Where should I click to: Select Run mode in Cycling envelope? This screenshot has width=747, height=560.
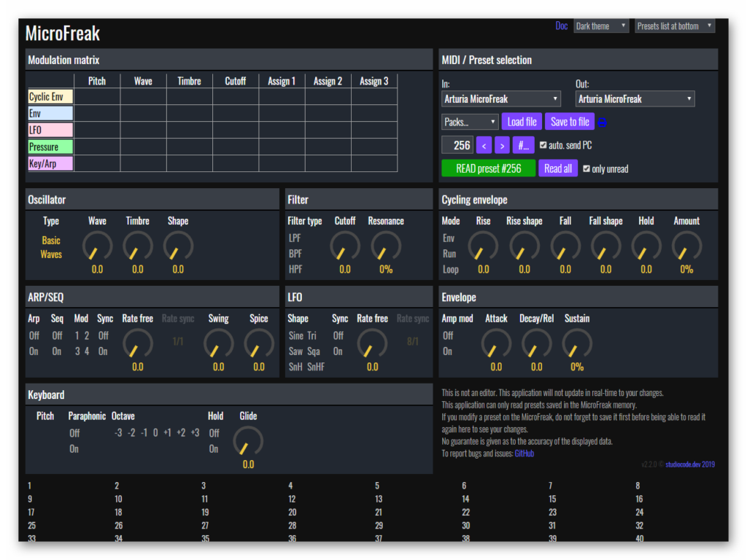449,254
